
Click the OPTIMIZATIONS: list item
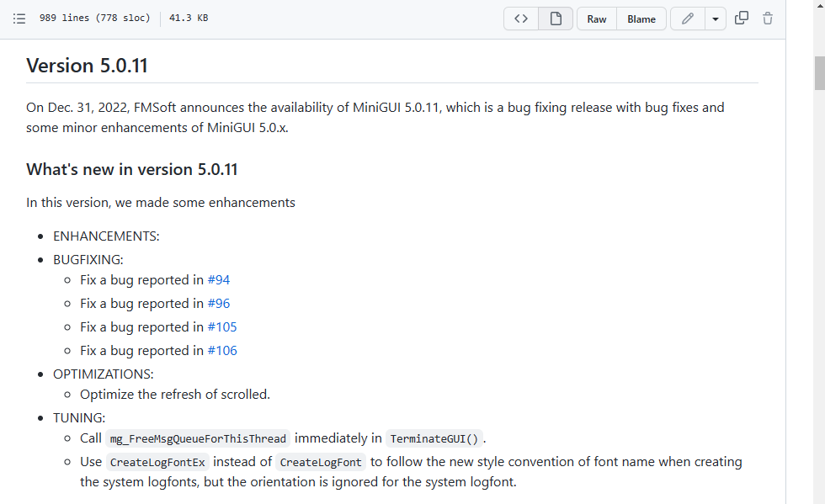[103, 374]
